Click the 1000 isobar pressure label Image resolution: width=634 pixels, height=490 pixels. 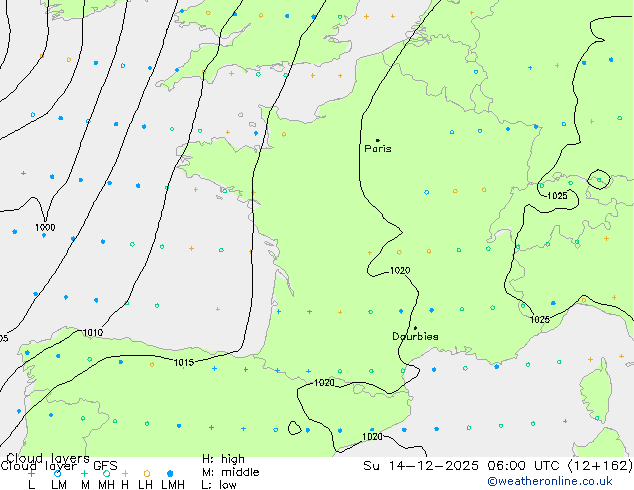point(45,227)
